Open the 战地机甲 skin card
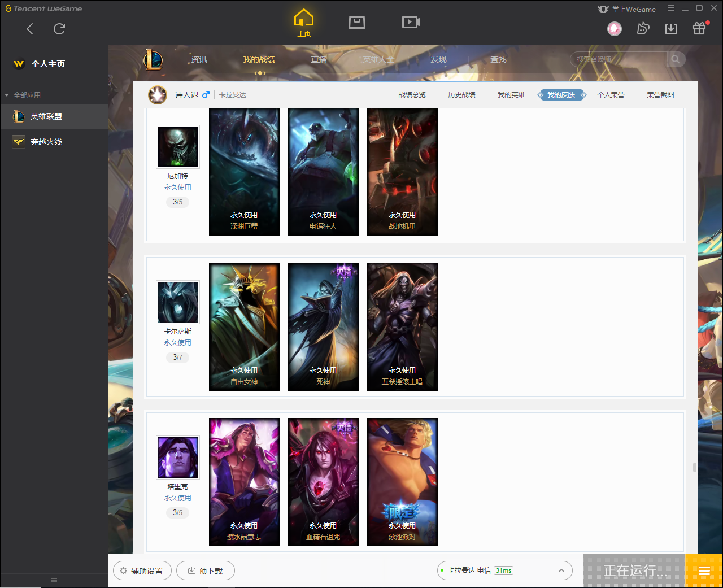The image size is (723, 588). point(402,172)
